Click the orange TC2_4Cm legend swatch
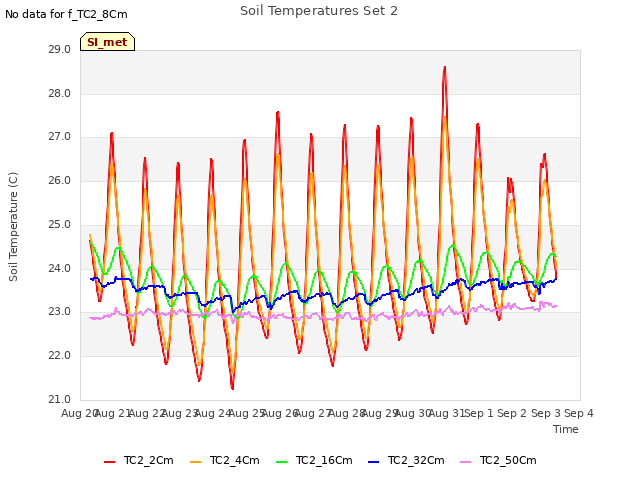 [x=196, y=462]
